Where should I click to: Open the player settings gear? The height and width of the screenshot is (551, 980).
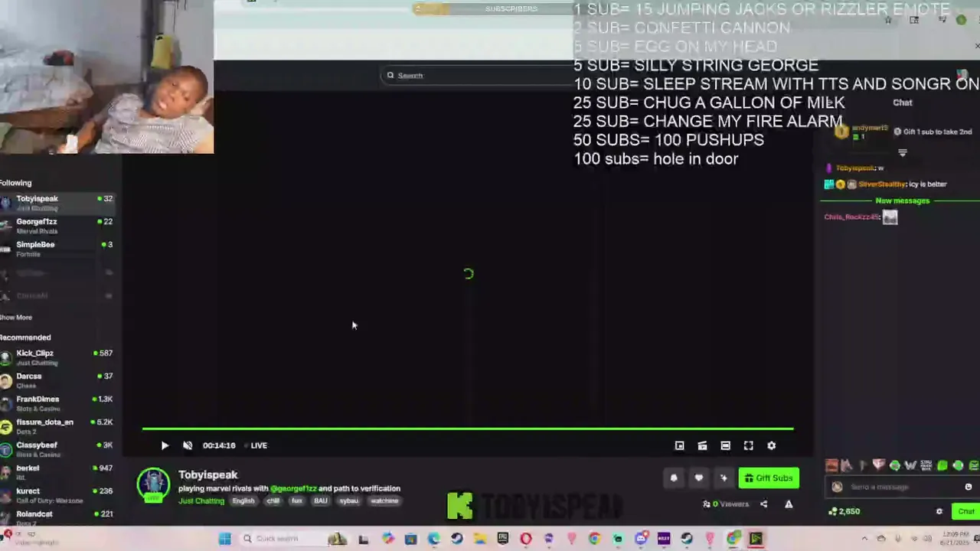pyautogui.click(x=772, y=445)
